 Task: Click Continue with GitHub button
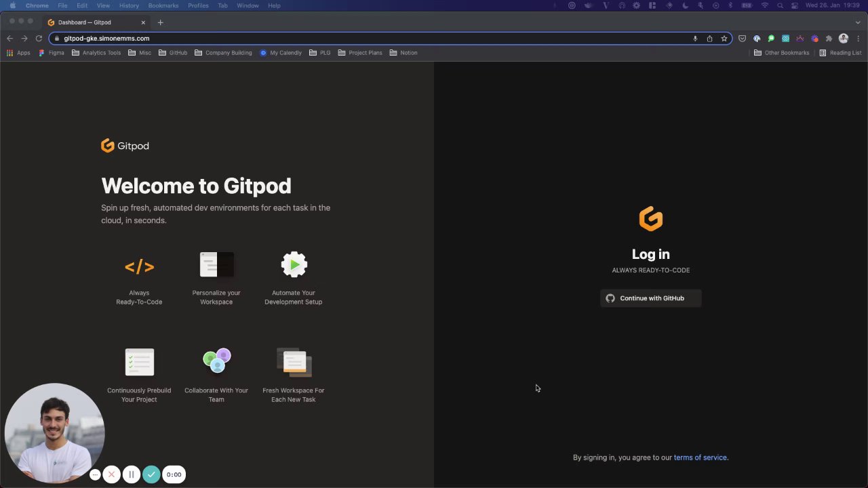(x=650, y=298)
